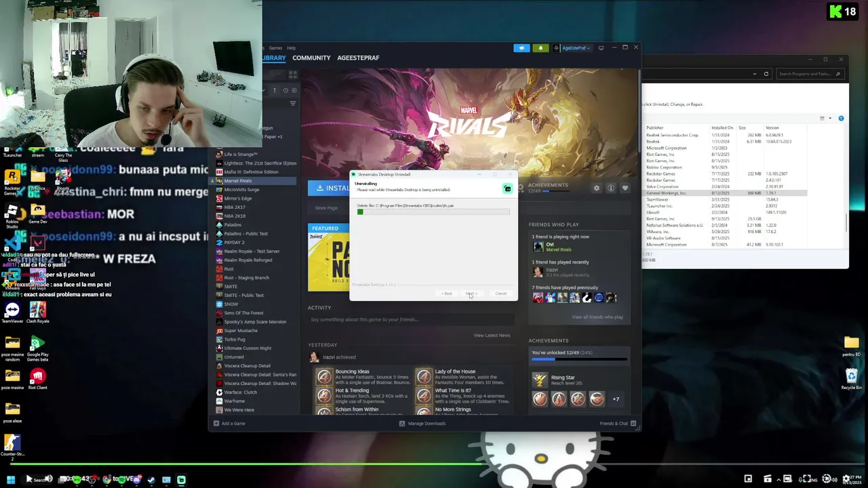868x488 pixels.
Task: Open the Store Page tab for Marvel Rivals
Action: point(326,208)
